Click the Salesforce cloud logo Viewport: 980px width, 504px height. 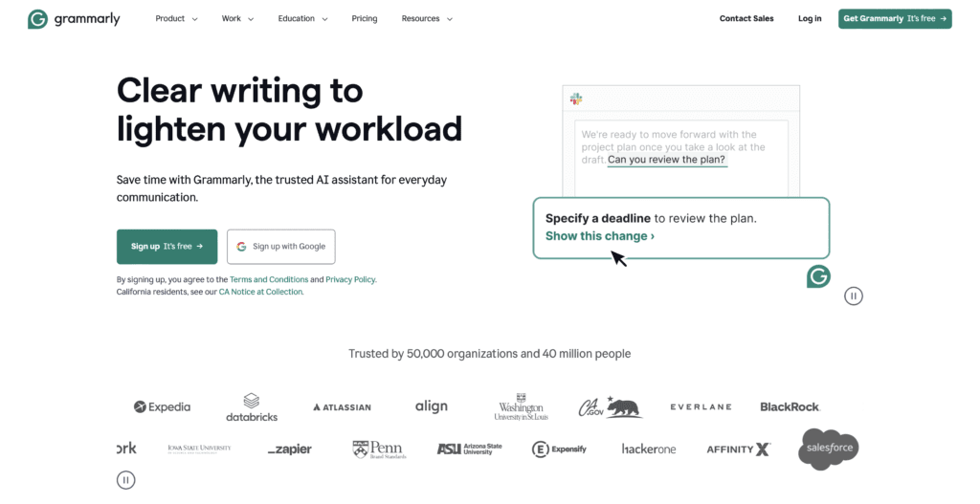(829, 449)
